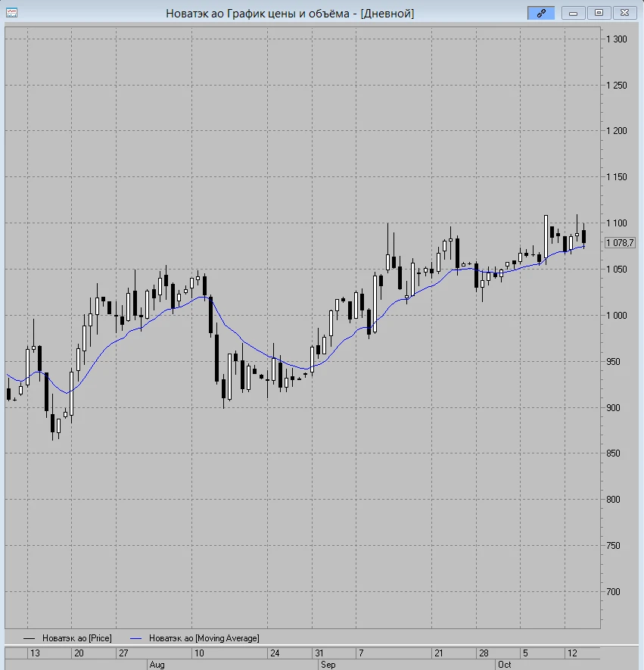Select date label 31 on time axis

(319, 653)
